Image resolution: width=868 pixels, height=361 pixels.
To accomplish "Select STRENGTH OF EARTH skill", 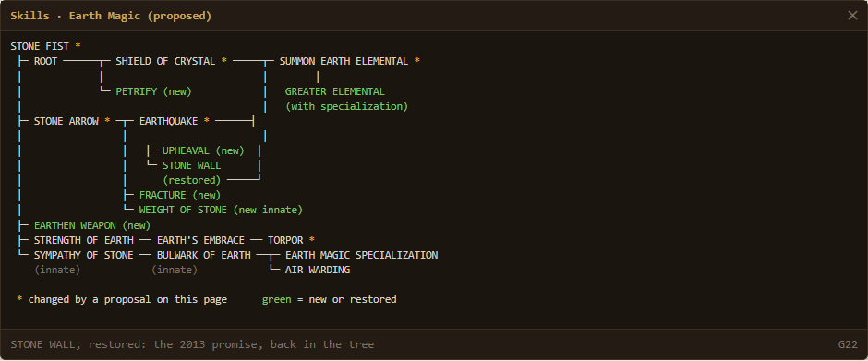I will (x=84, y=240).
